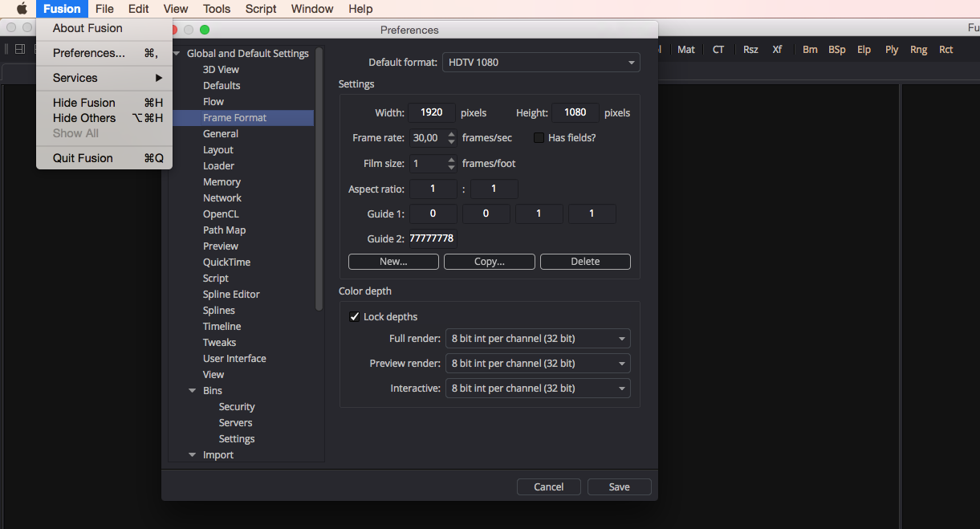Viewport: 980px width, 529px height.
Task: Click the Width input field
Action: pos(432,113)
